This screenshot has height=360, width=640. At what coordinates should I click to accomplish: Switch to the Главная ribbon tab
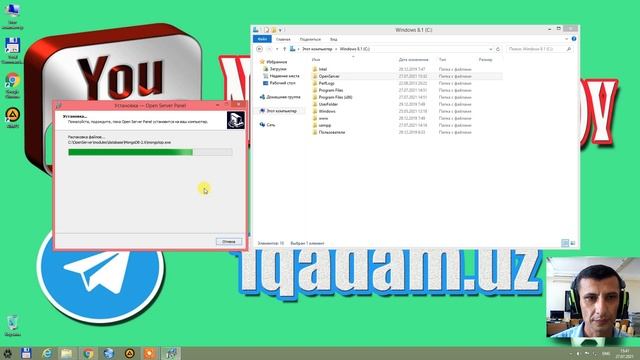pos(283,39)
